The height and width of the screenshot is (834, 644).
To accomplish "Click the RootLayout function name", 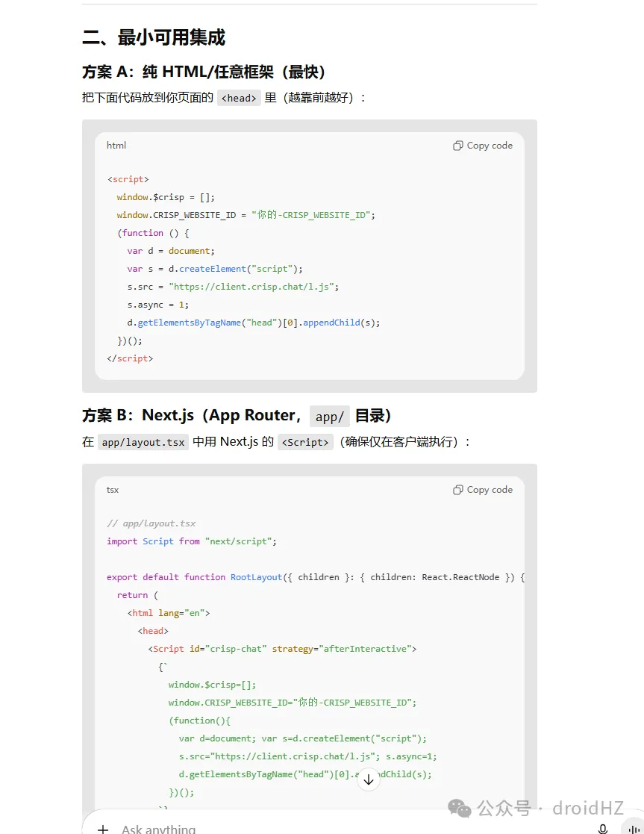I will [x=256, y=577].
